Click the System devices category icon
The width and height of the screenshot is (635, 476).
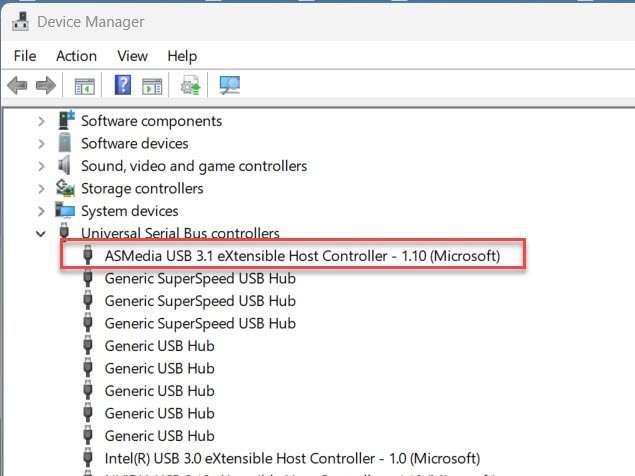click(x=65, y=211)
